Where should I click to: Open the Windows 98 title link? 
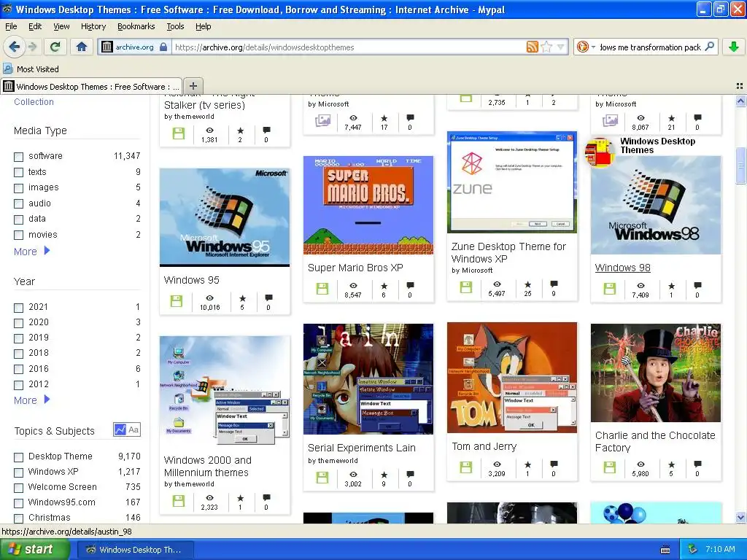point(623,268)
